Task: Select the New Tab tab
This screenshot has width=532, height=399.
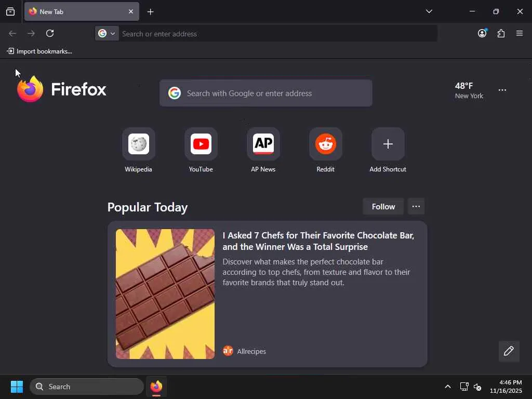Action: [x=82, y=11]
